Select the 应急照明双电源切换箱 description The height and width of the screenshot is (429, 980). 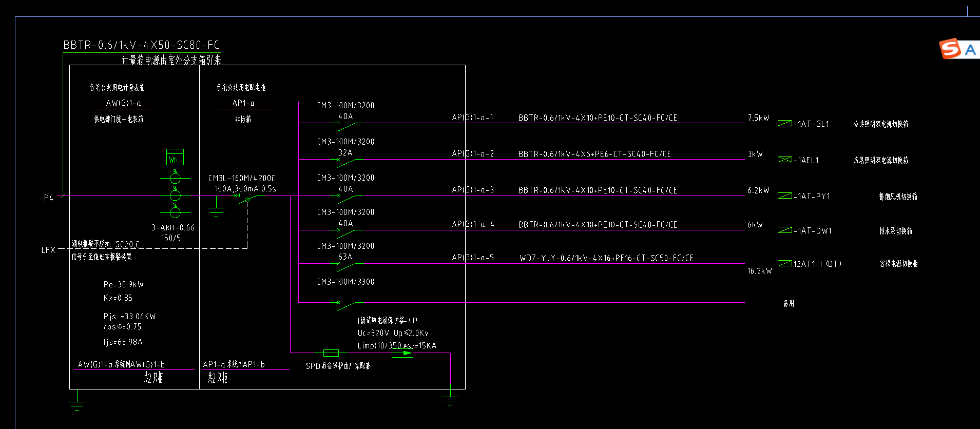tap(881, 160)
